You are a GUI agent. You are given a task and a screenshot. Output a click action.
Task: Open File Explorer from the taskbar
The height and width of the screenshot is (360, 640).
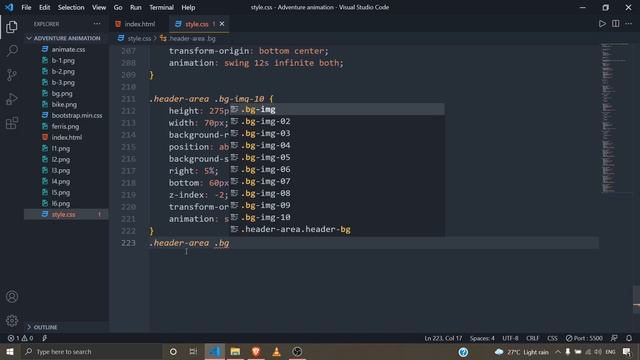tap(235, 352)
